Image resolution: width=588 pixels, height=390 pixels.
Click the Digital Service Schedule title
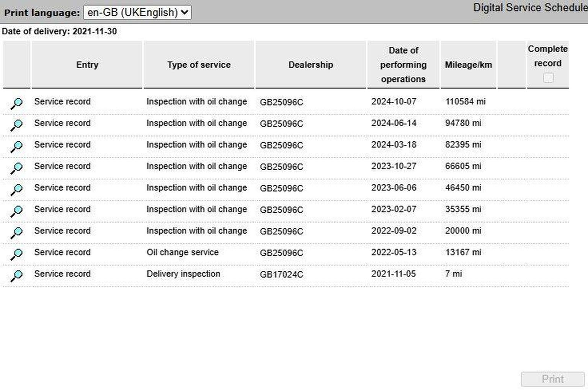click(x=530, y=8)
